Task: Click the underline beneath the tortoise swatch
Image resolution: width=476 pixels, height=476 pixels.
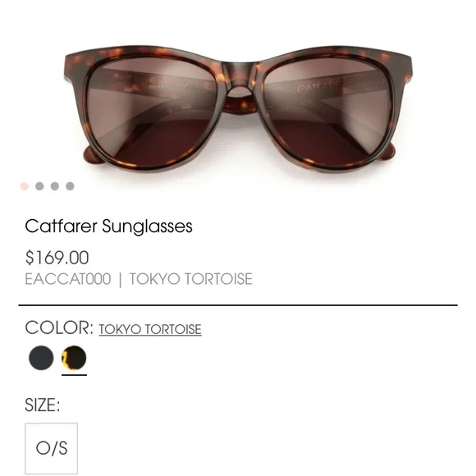Action: click(x=74, y=375)
